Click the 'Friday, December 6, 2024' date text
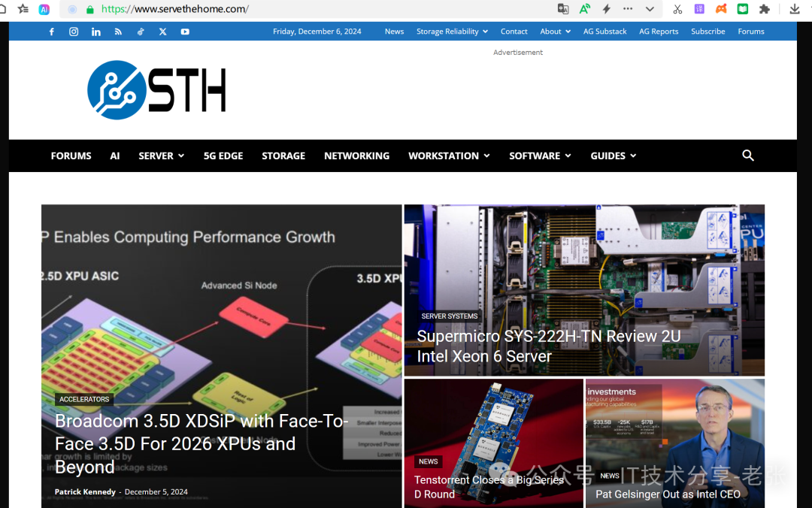 [317, 32]
